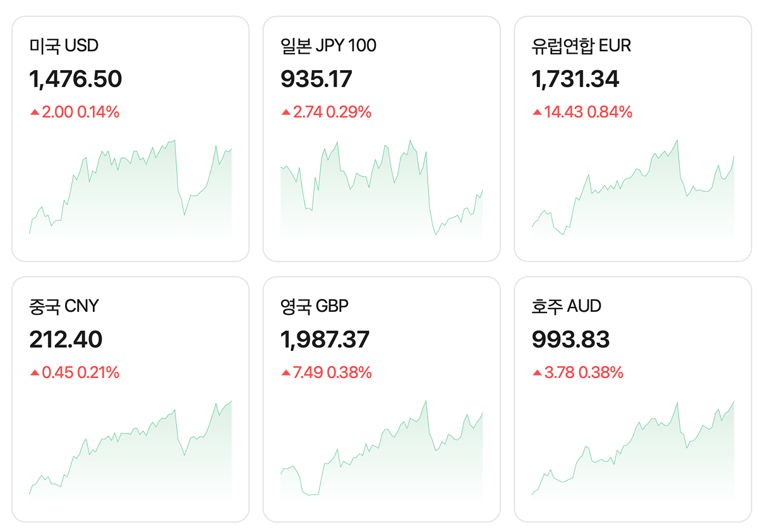The height and width of the screenshot is (532, 758).
Task: Click the 유럽연합 EUR title
Action: pos(581,45)
